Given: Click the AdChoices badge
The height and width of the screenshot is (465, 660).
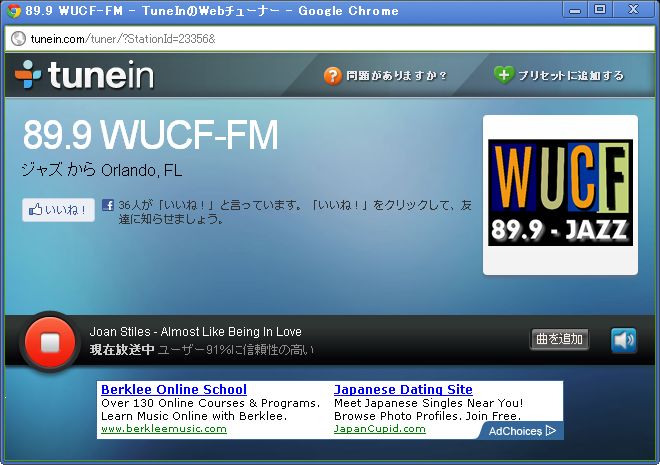Looking at the screenshot, I should coord(522,431).
